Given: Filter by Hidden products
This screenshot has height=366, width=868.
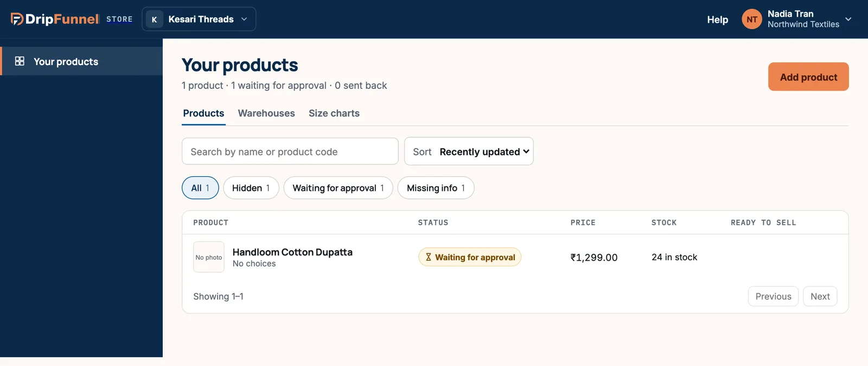Looking at the screenshot, I should click(x=251, y=188).
